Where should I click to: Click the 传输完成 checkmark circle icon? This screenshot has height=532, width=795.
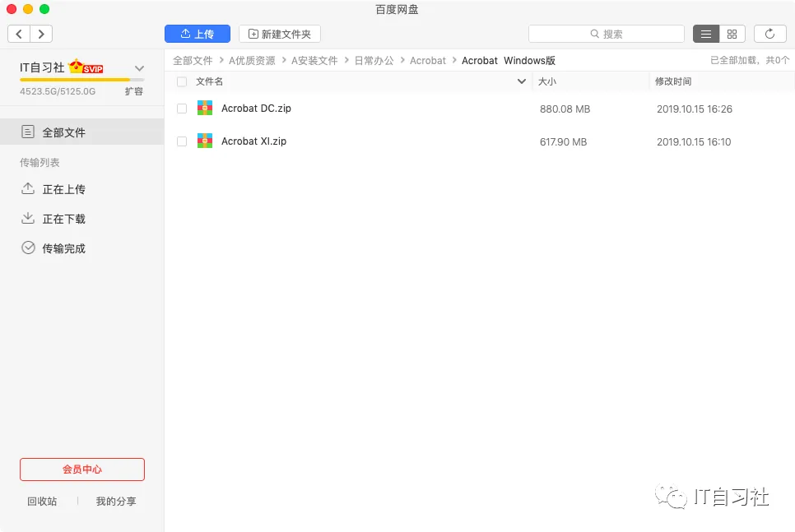click(28, 247)
